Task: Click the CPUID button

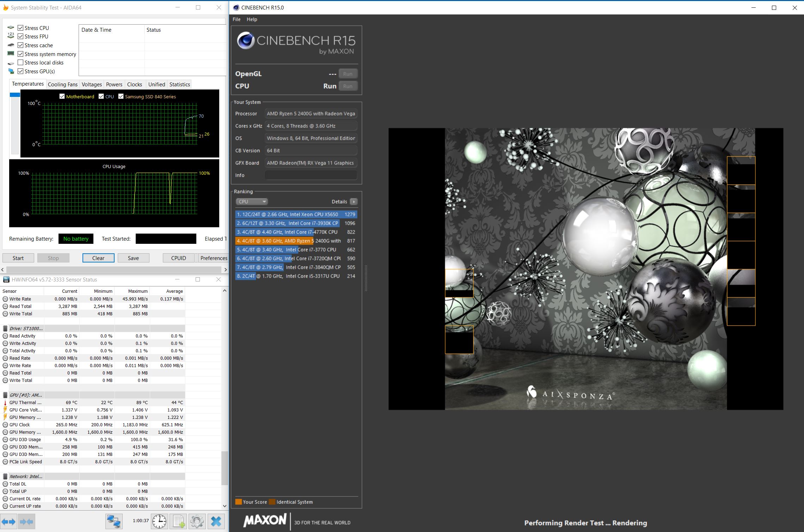Action: (x=178, y=258)
